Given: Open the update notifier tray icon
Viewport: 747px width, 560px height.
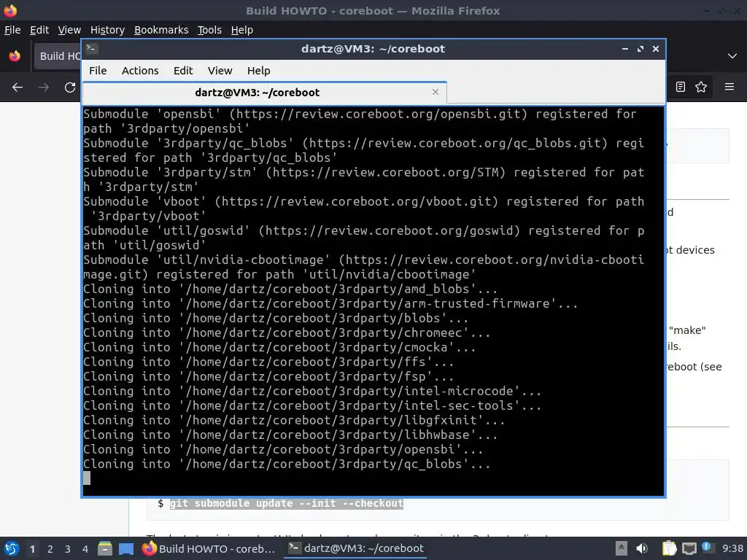Looking at the screenshot, I should pos(708,548).
